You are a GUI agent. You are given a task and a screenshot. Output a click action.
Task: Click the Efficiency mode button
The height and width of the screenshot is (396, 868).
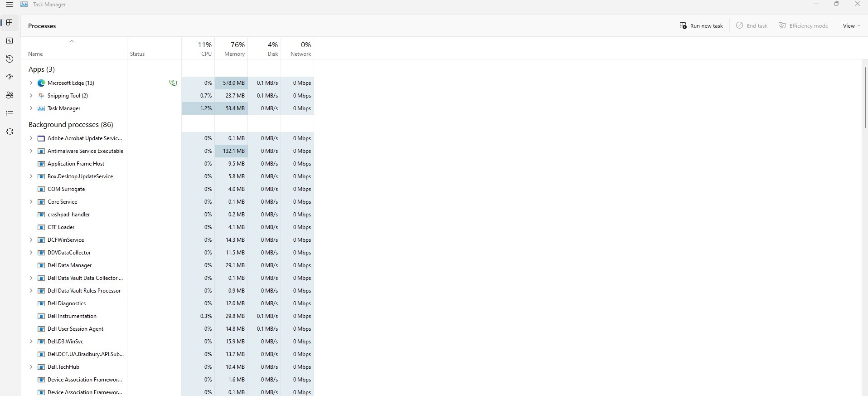tap(803, 26)
